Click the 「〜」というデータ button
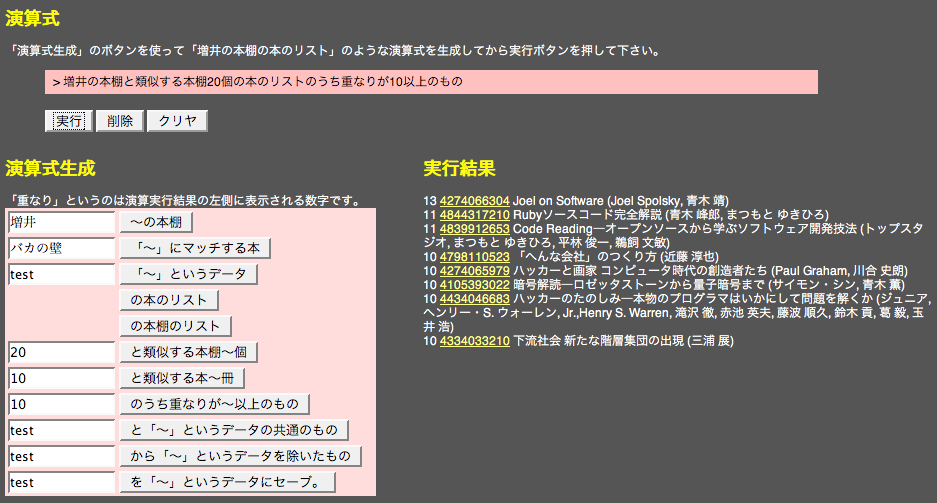The height and width of the screenshot is (503, 937). [x=189, y=274]
